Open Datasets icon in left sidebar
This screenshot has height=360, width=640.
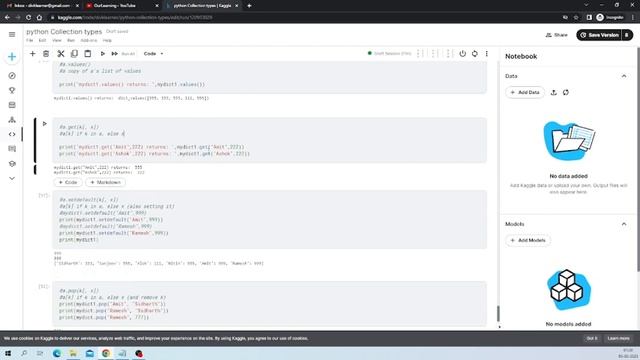12,105
